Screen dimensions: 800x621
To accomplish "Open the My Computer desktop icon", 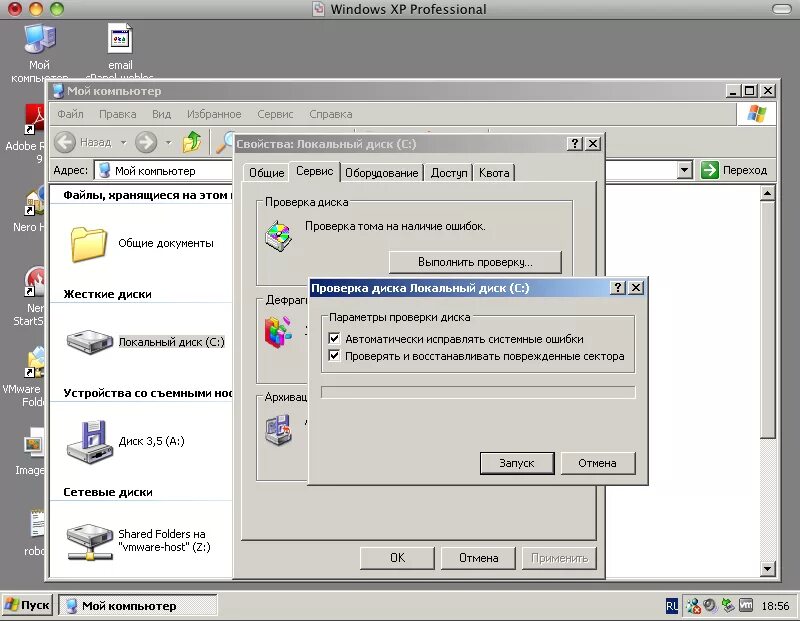I will coord(39,38).
